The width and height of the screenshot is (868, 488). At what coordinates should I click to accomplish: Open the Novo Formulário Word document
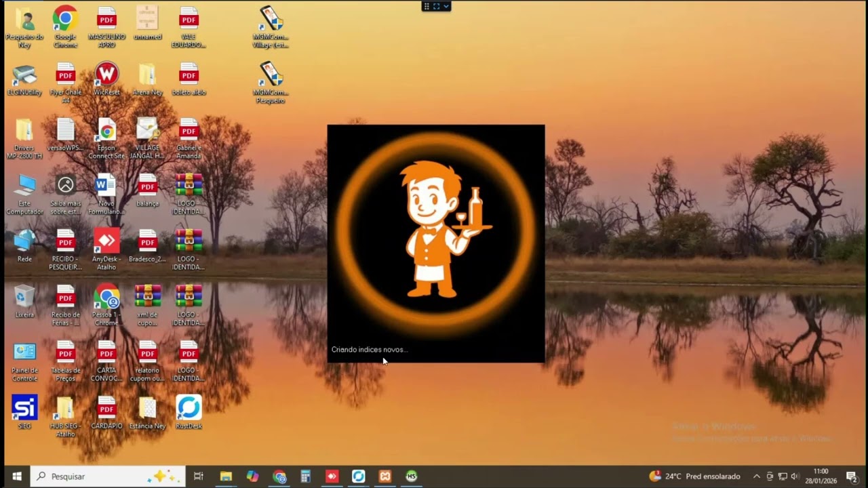coord(106,195)
